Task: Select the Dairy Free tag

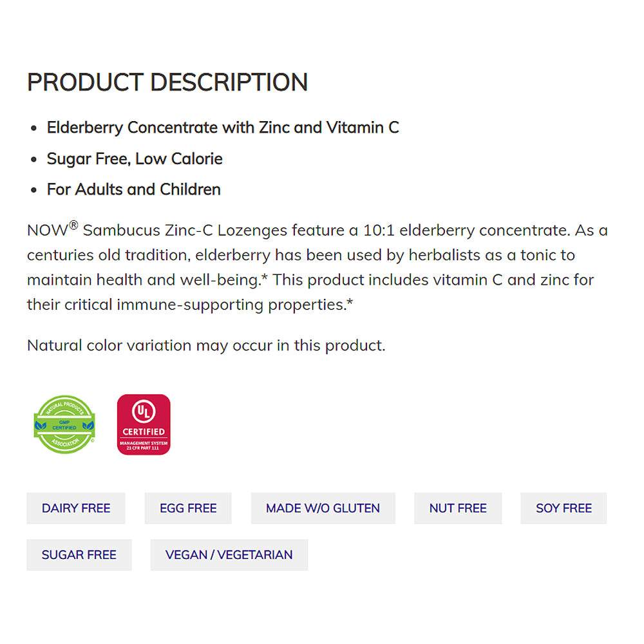Action: click(x=76, y=508)
